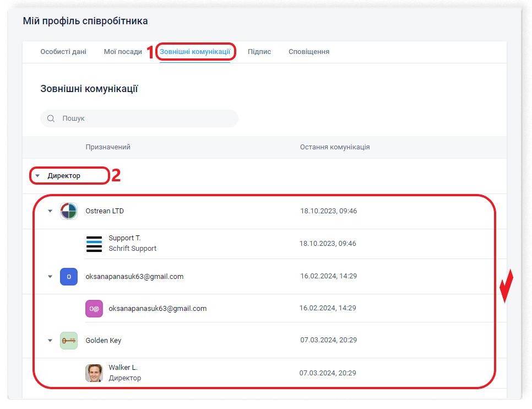Click the blue 'O' avatar icon
The height and width of the screenshot is (409, 532).
tap(69, 276)
